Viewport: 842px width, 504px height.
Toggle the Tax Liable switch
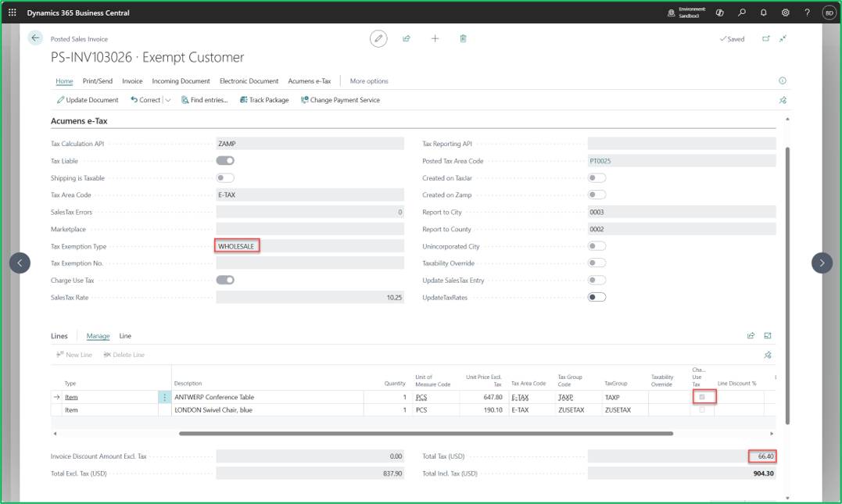[x=225, y=160]
